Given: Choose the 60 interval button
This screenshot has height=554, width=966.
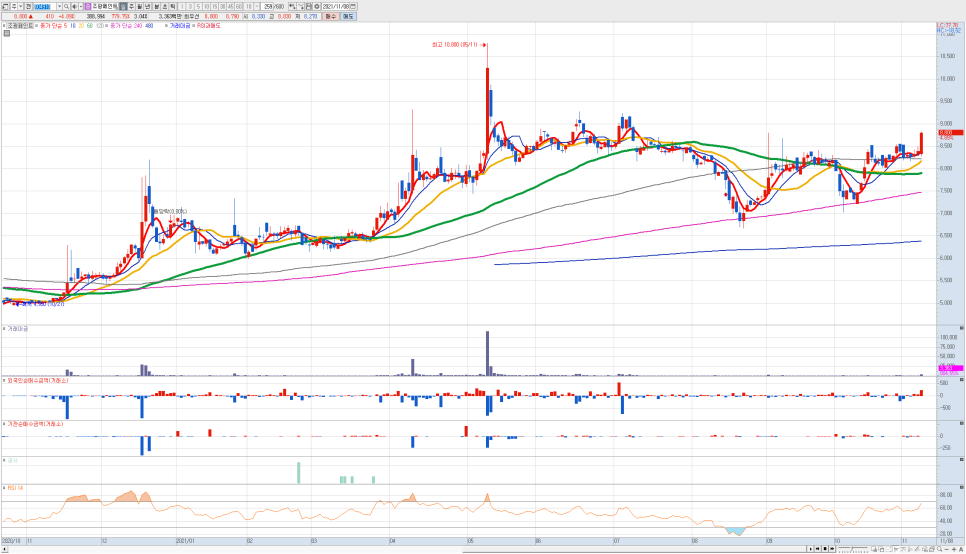Looking at the screenshot, I should point(238,6).
